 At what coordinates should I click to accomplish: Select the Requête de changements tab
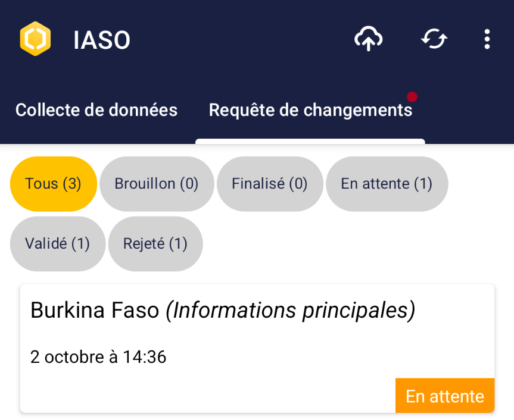[310, 110]
